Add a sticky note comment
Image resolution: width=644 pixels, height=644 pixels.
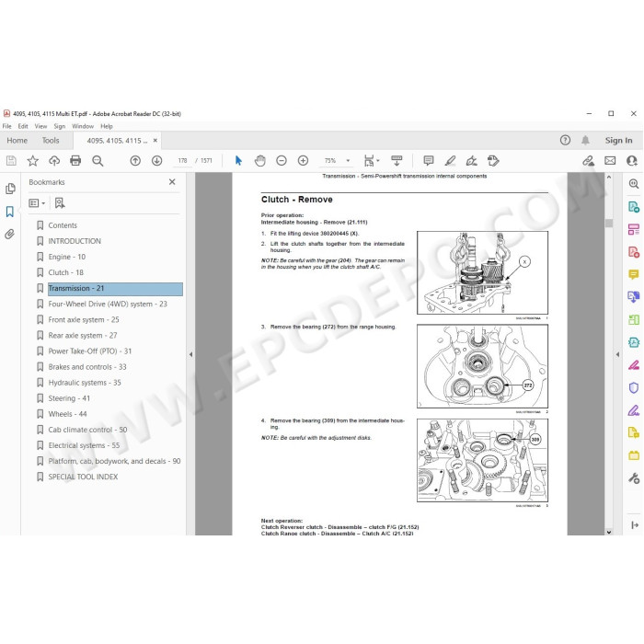[429, 161]
